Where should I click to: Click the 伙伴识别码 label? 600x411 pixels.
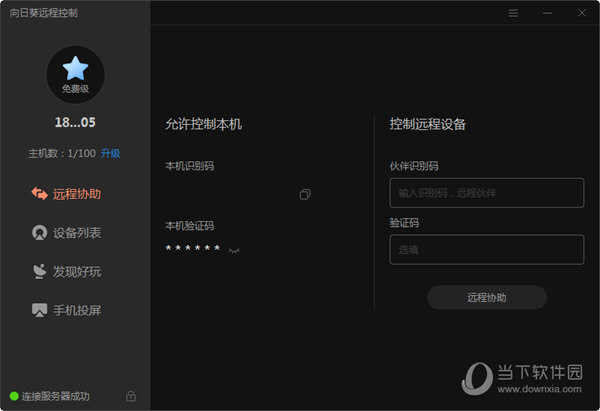[x=414, y=166]
